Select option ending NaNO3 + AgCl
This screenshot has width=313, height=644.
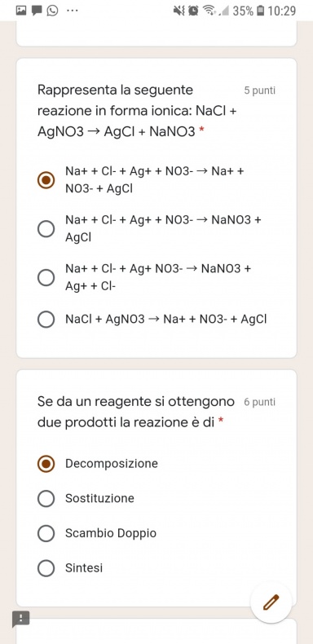pos(149,228)
